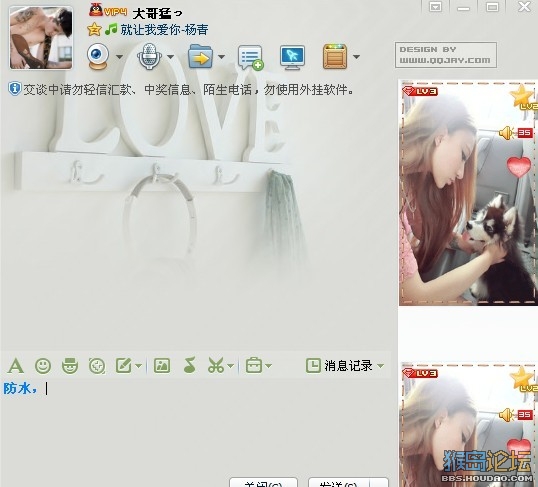This screenshot has height=487, width=538.
Task: Click the blue security info shield icon
Action: point(14,89)
